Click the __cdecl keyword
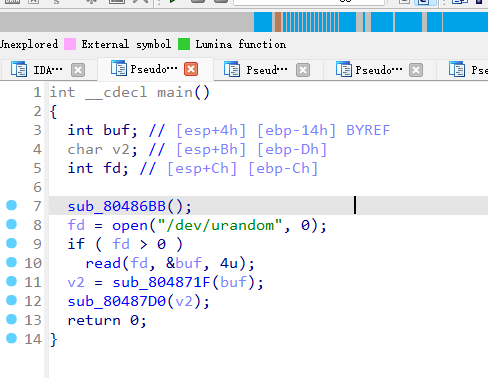 116,92
